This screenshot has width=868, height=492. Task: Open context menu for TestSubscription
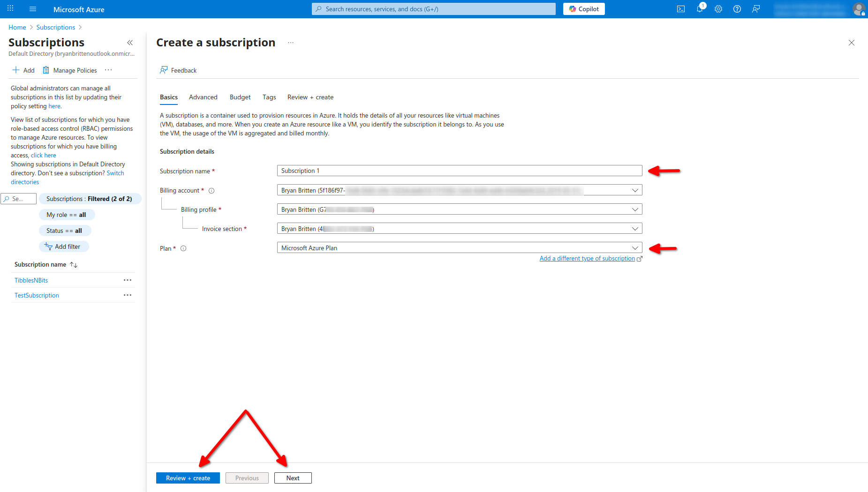(x=128, y=295)
